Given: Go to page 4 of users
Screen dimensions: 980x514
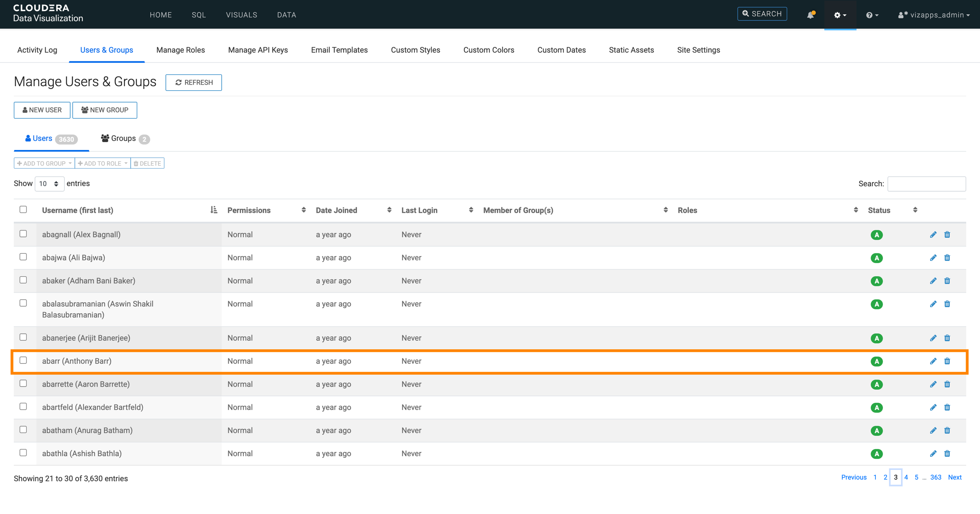Looking at the screenshot, I should [906, 477].
